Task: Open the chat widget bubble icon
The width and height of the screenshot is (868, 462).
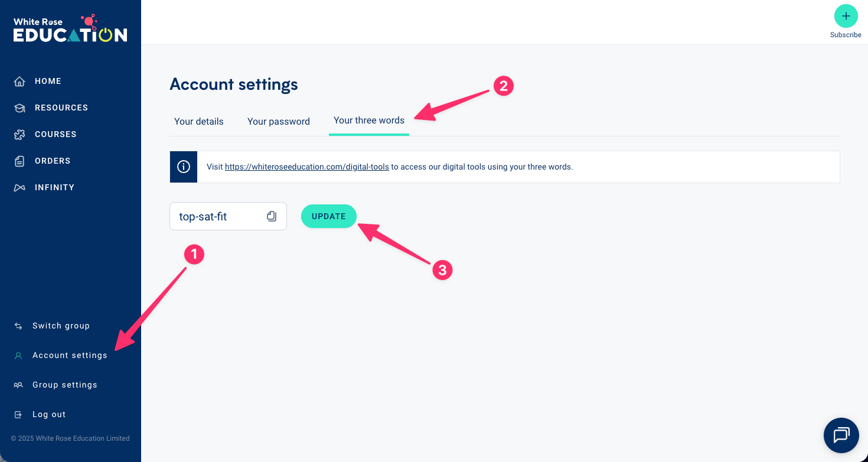Action: coord(841,435)
